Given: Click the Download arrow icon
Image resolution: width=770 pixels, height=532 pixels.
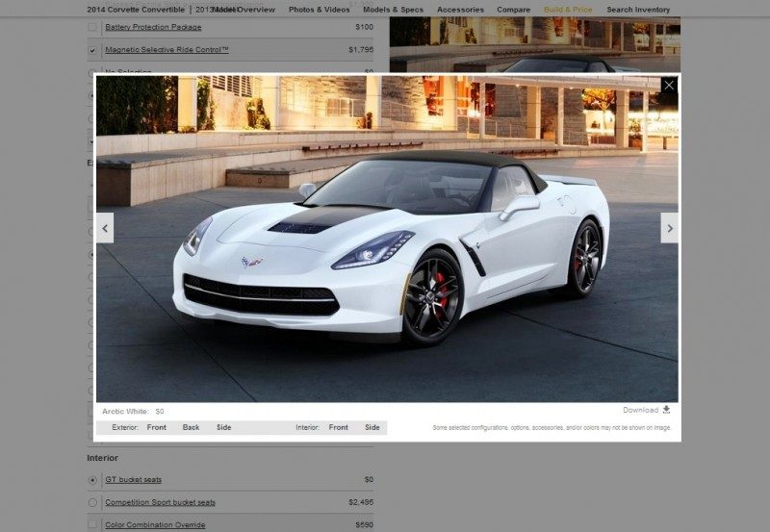Looking at the screenshot, I should pyautogui.click(x=666, y=409).
